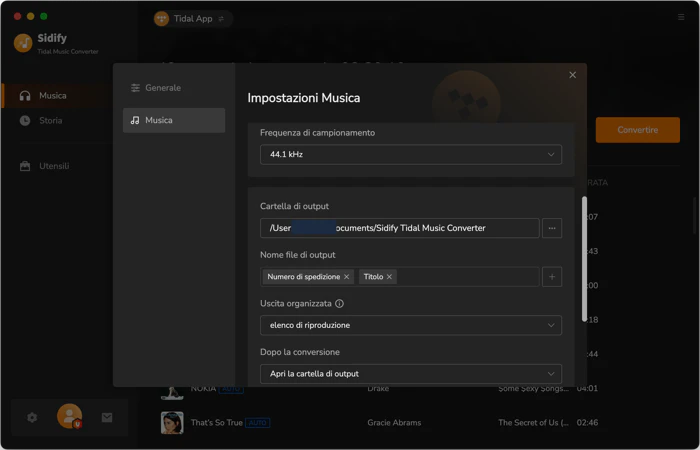
Task: Open hamburger menu at top right
Action: pos(681,17)
